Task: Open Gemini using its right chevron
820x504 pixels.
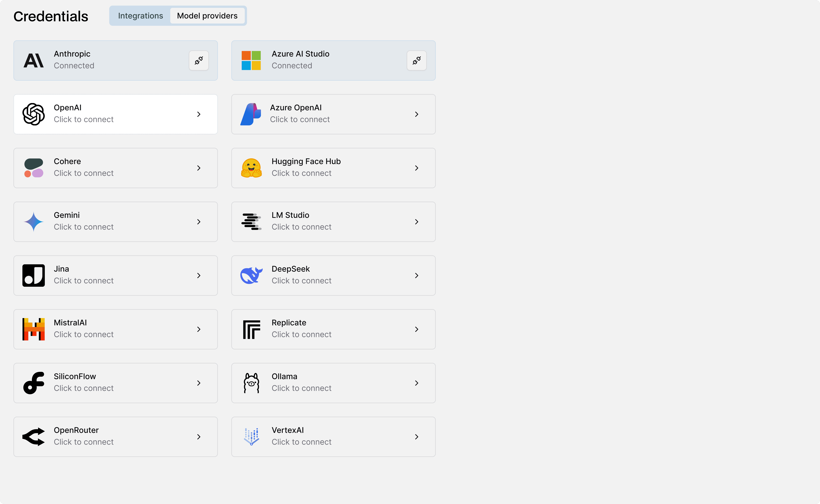Action: coord(199,222)
